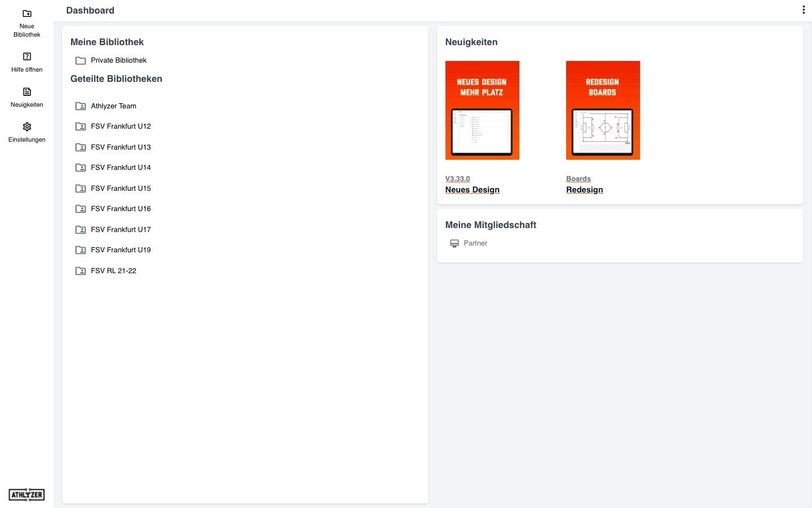This screenshot has width=812, height=508.
Task: Click the Geteilte Bibliotheken heading
Action: pyautogui.click(x=116, y=79)
